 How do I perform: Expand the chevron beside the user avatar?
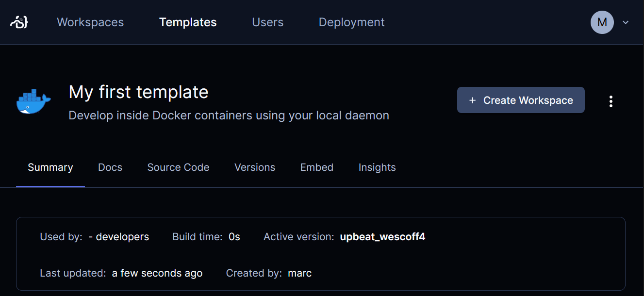pyautogui.click(x=626, y=22)
